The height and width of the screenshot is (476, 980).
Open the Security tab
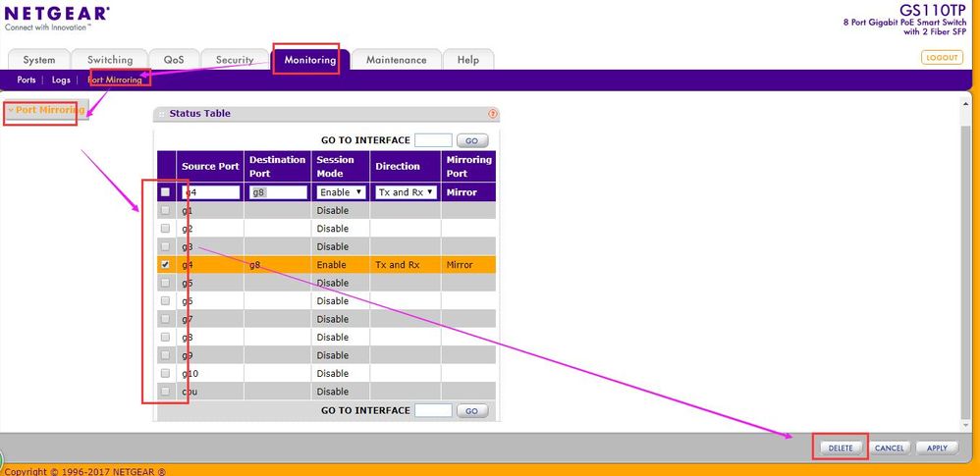coord(235,60)
